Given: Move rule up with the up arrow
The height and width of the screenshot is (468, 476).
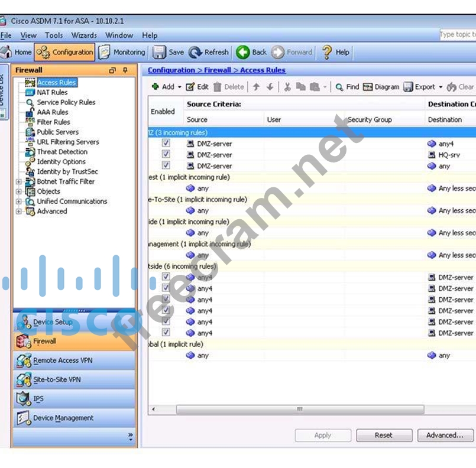Looking at the screenshot, I should click(256, 87).
